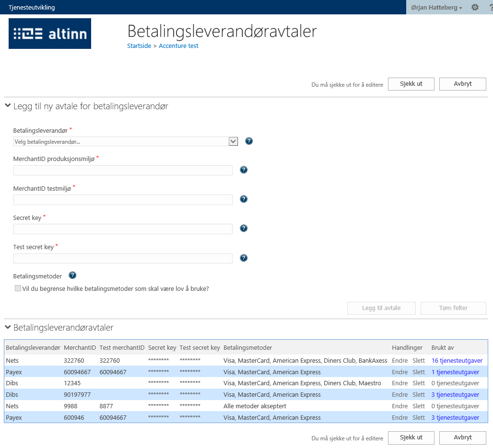Open the Velg betalingsleverandør dropdown

coord(126,141)
